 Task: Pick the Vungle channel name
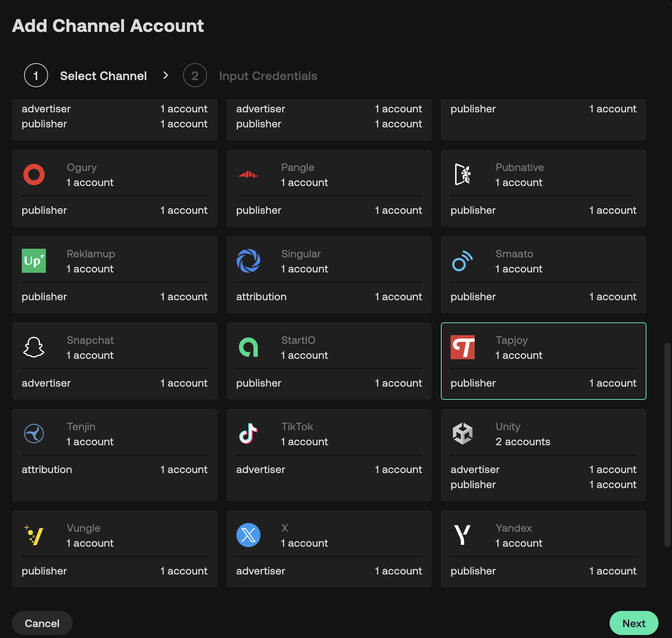[83, 528]
